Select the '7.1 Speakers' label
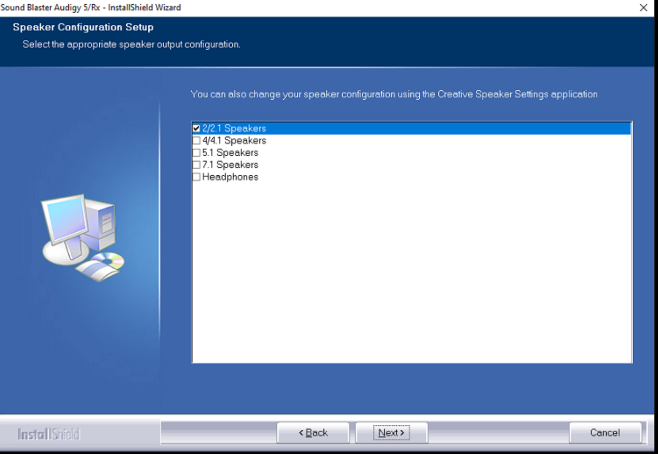The height and width of the screenshot is (454, 658). tap(230, 165)
